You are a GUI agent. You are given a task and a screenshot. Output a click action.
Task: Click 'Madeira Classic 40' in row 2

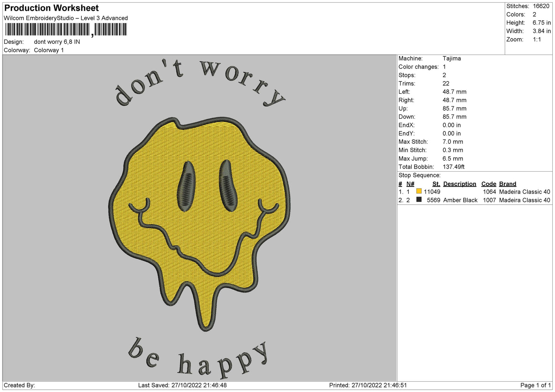pyautogui.click(x=525, y=200)
